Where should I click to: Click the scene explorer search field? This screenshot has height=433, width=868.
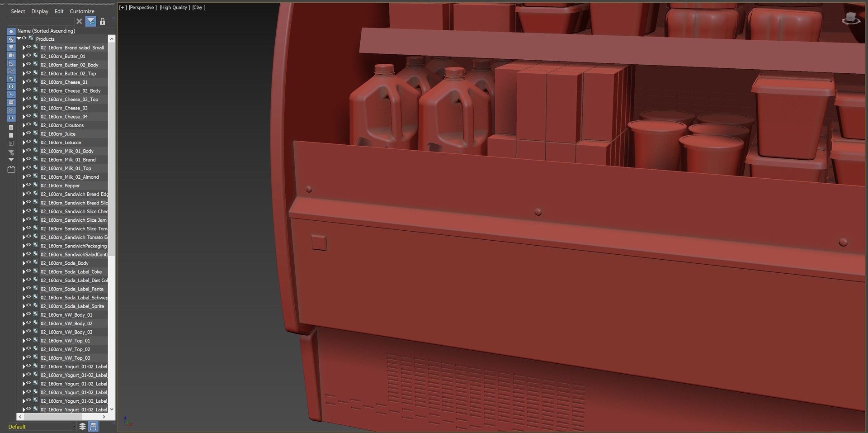41,21
